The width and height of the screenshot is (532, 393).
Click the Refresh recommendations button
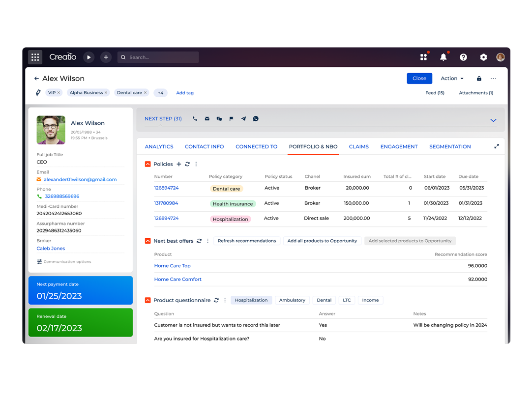[247, 241]
